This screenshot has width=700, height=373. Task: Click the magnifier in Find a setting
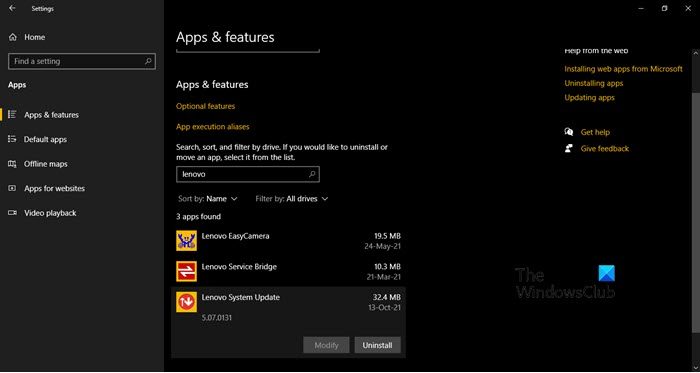[148, 62]
